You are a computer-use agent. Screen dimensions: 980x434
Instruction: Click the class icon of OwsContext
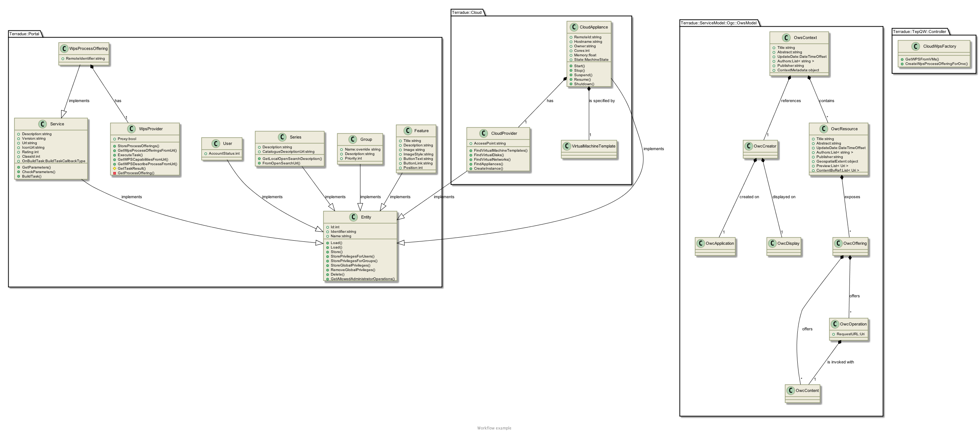click(x=786, y=38)
